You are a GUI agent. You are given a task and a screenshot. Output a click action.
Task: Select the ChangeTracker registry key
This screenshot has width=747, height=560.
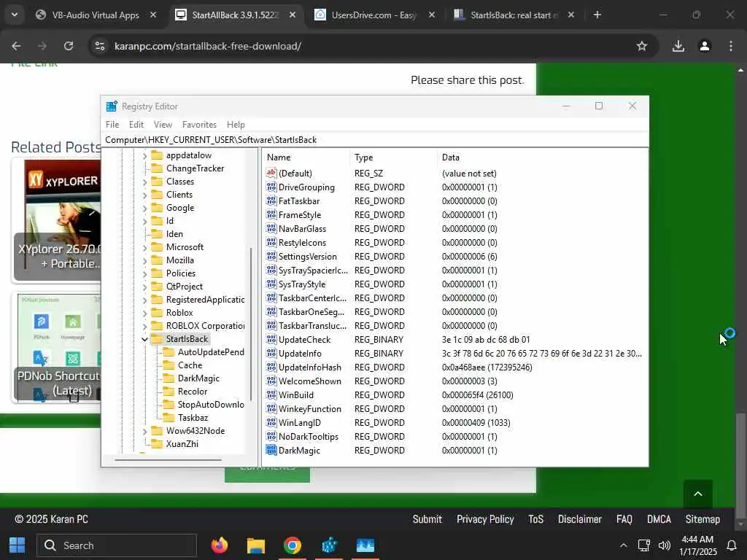pos(195,168)
